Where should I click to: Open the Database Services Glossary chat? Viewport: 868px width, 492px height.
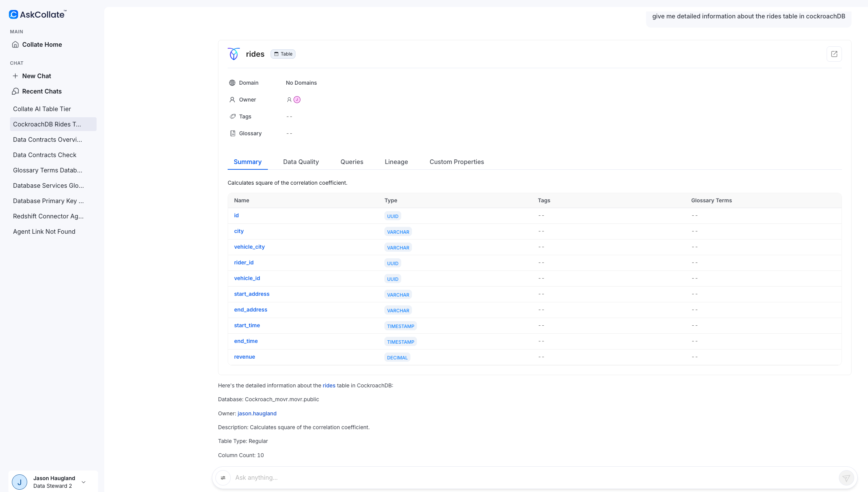click(53, 185)
